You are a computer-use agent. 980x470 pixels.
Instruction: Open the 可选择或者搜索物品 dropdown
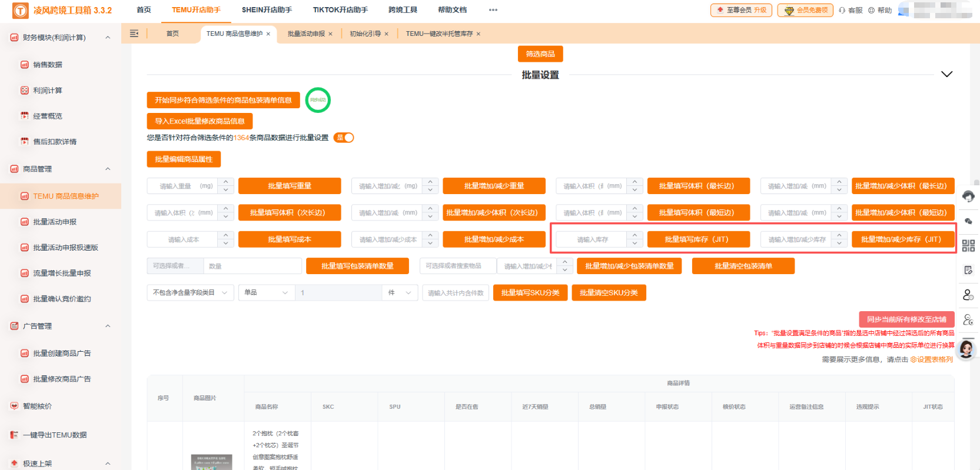tap(458, 266)
